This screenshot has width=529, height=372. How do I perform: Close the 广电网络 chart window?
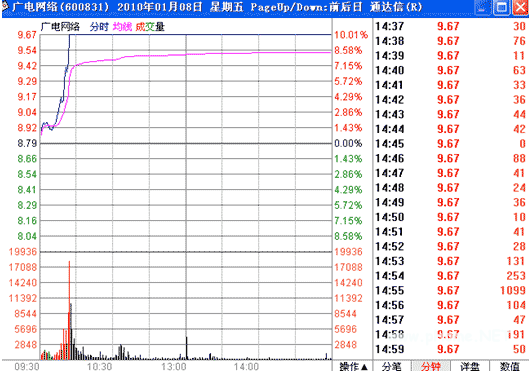click(x=521, y=7)
